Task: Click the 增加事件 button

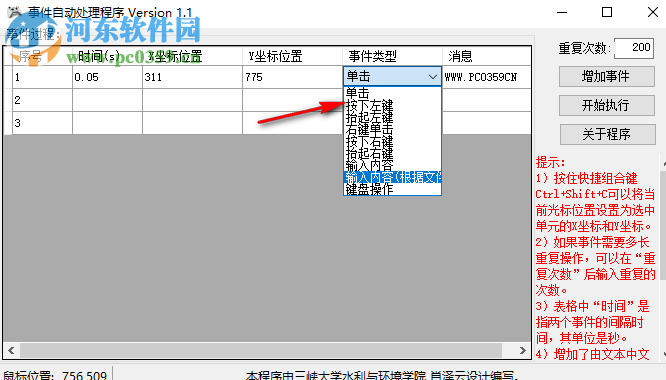Action: (x=607, y=76)
